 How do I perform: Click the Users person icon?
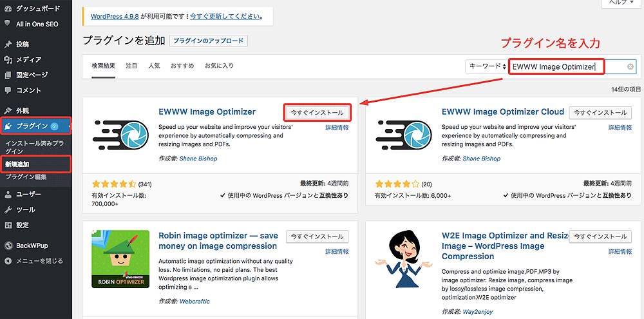pyautogui.click(x=8, y=195)
